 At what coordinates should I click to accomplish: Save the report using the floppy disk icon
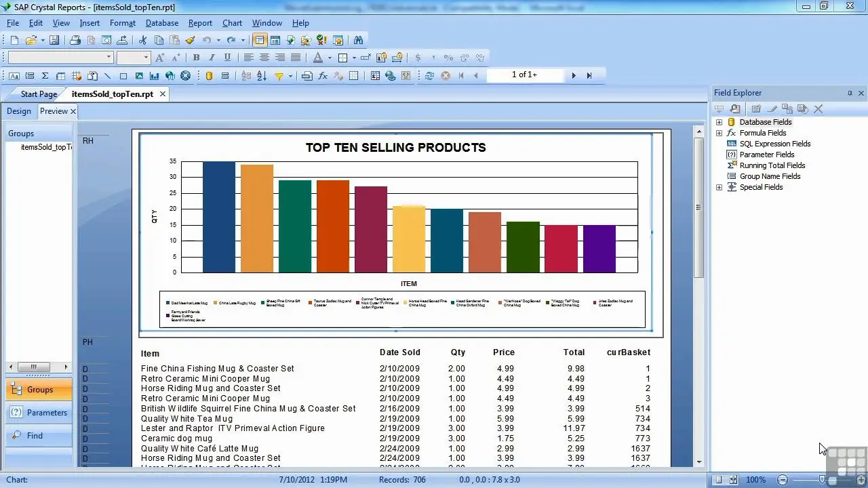click(54, 41)
